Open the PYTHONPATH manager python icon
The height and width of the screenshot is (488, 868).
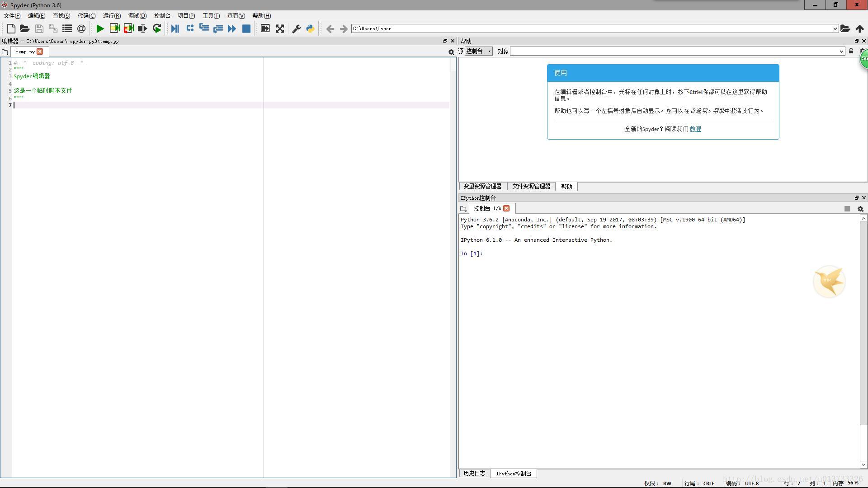pos(311,28)
